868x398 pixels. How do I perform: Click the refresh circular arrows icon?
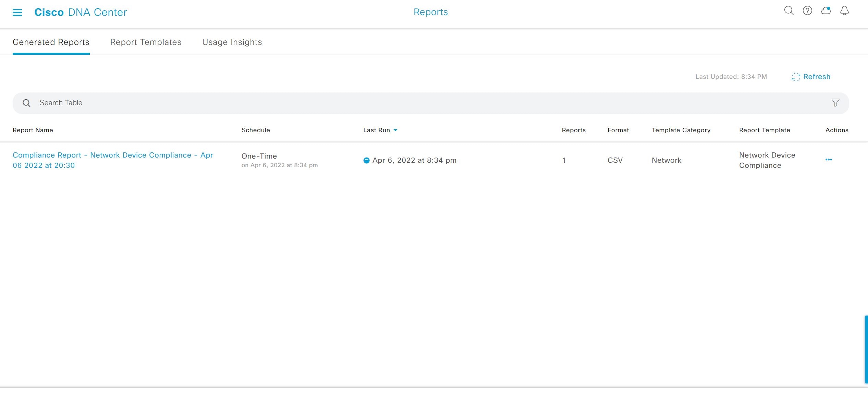(x=795, y=77)
